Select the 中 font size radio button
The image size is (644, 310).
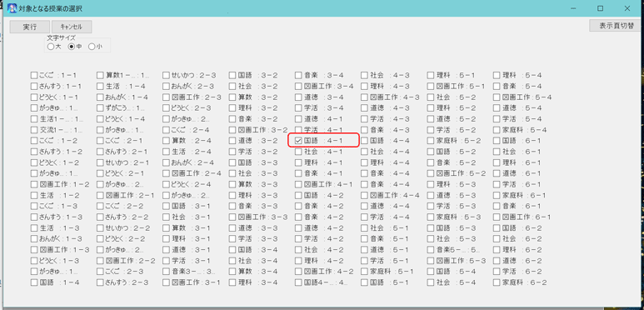coord(72,47)
